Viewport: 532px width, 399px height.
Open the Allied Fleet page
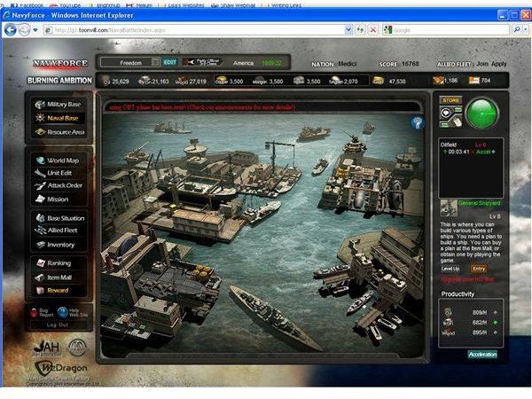coord(57,231)
